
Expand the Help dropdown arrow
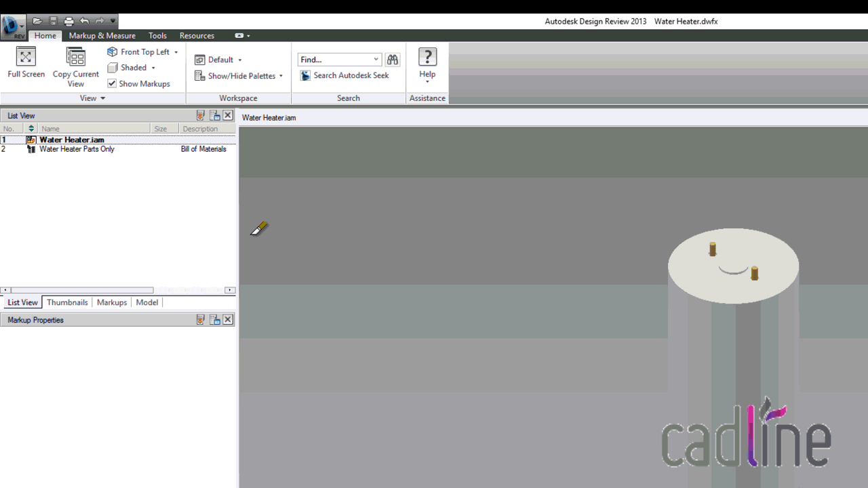coord(427,82)
